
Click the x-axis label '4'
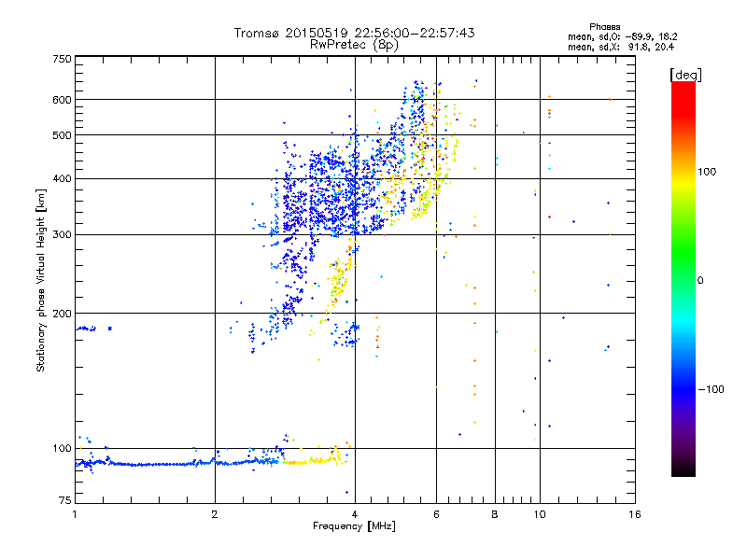(355, 514)
